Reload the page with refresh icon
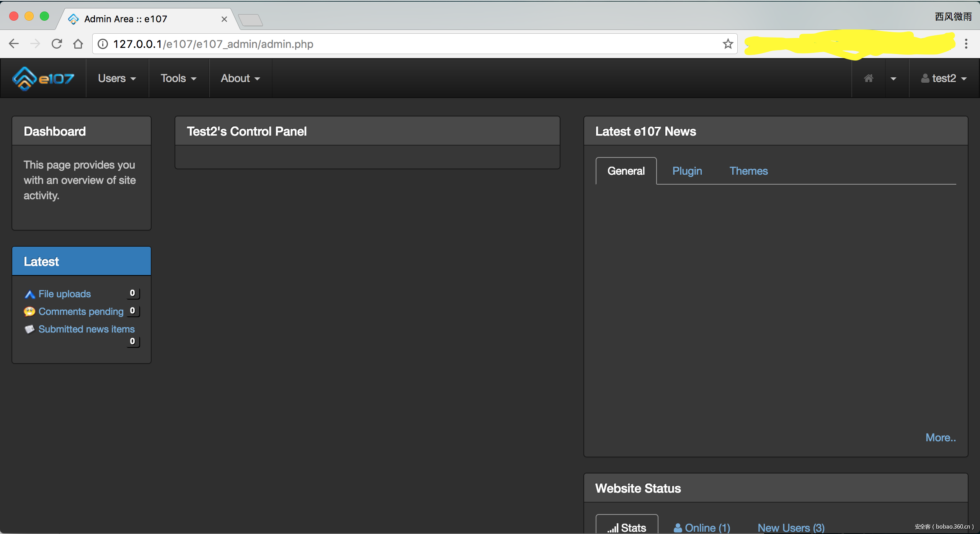This screenshot has width=980, height=534. pos(57,44)
